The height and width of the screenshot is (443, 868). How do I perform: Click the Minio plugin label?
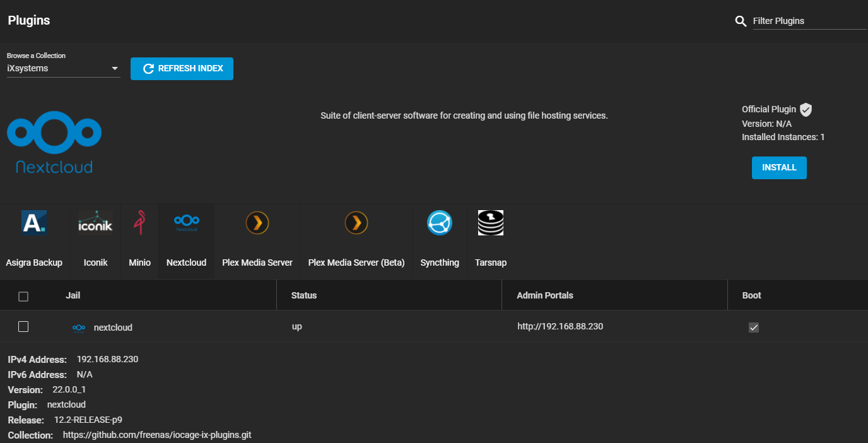[139, 263]
